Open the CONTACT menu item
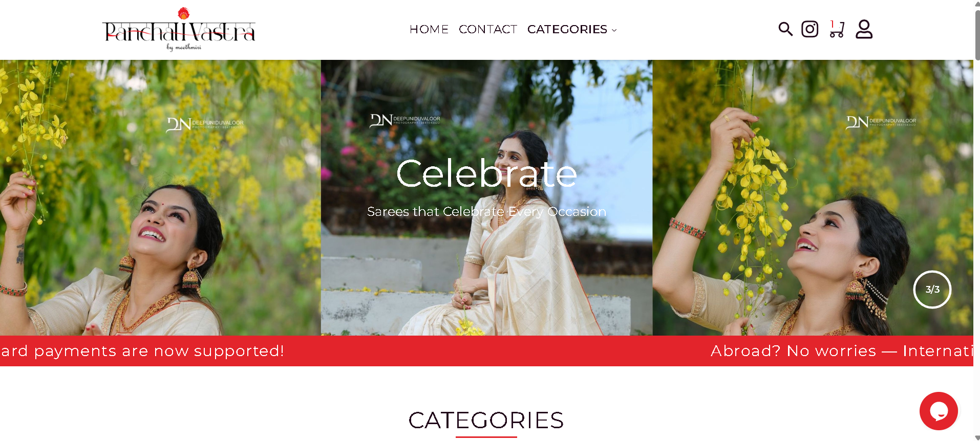The height and width of the screenshot is (441, 980). point(488,29)
